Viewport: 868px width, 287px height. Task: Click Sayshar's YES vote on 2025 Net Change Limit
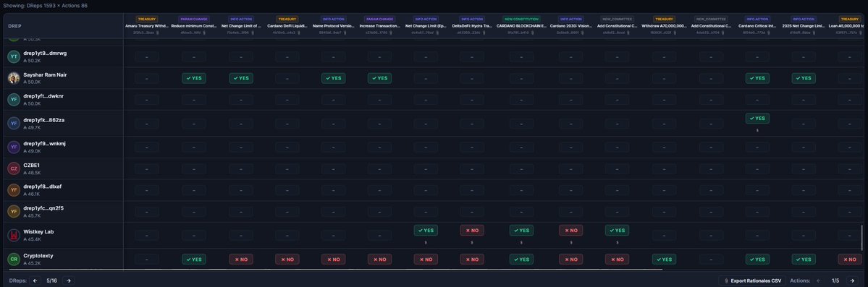pos(804,78)
